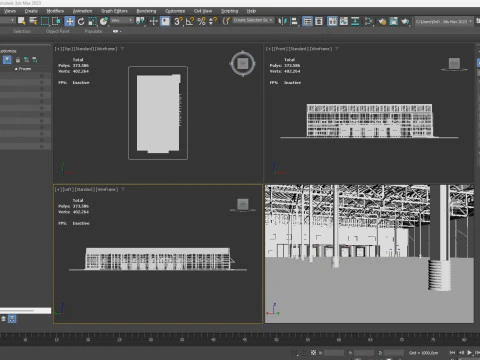Click the Align tool icon
Screen dimensions: 480x360
pos(294,21)
